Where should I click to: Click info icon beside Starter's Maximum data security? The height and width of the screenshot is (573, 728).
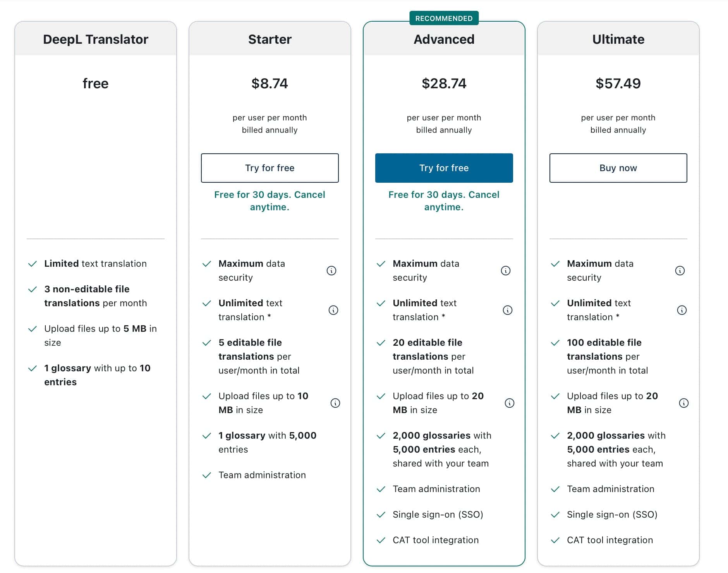[331, 270]
